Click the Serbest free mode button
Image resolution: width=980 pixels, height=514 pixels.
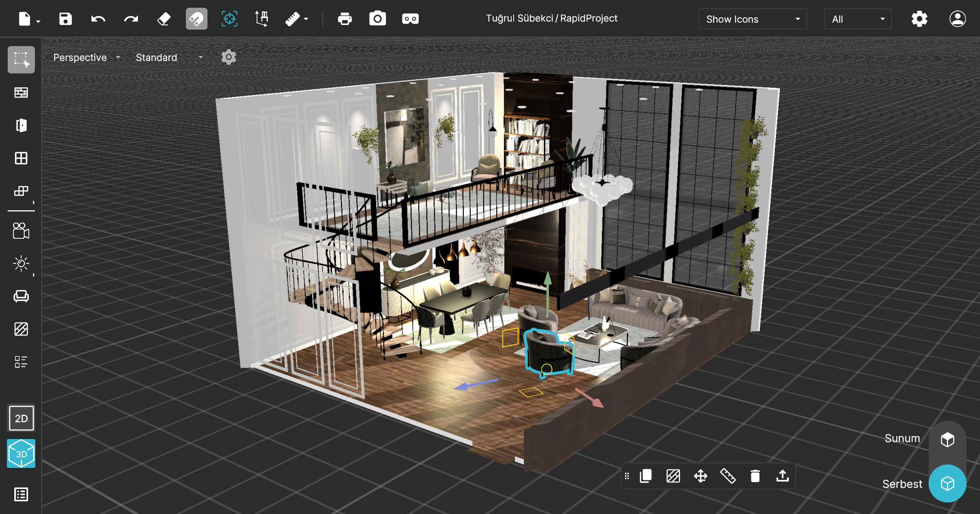pyautogui.click(x=947, y=483)
